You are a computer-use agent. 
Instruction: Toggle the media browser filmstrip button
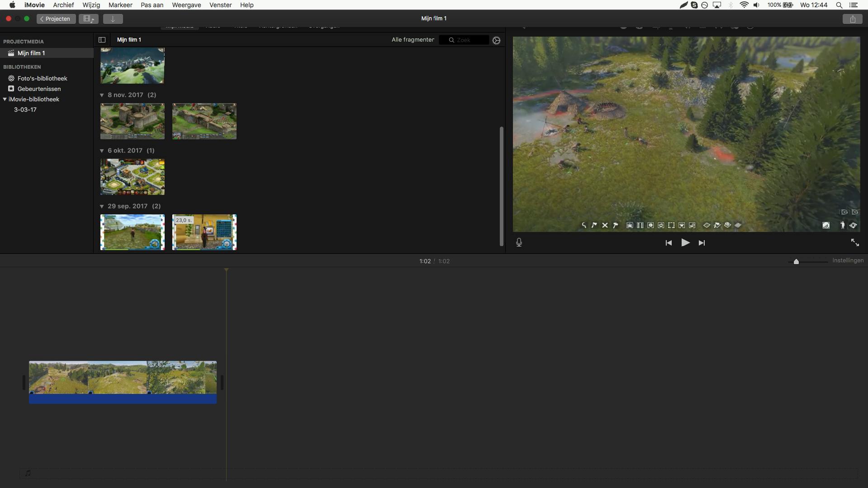(88, 19)
